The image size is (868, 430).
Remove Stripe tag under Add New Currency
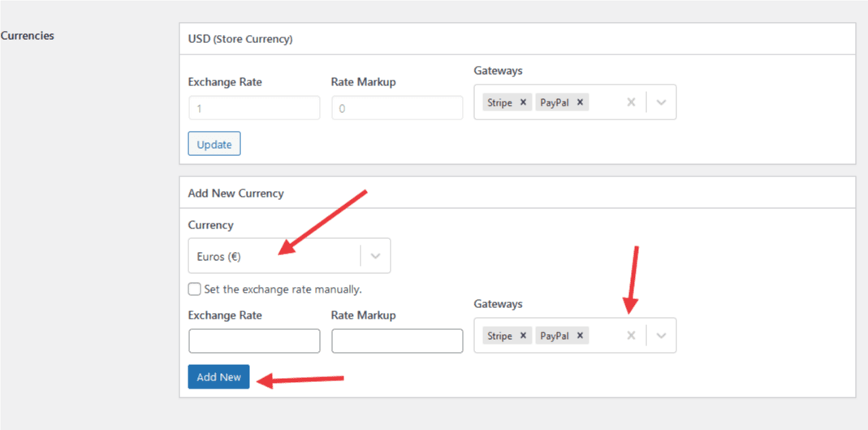pos(523,336)
